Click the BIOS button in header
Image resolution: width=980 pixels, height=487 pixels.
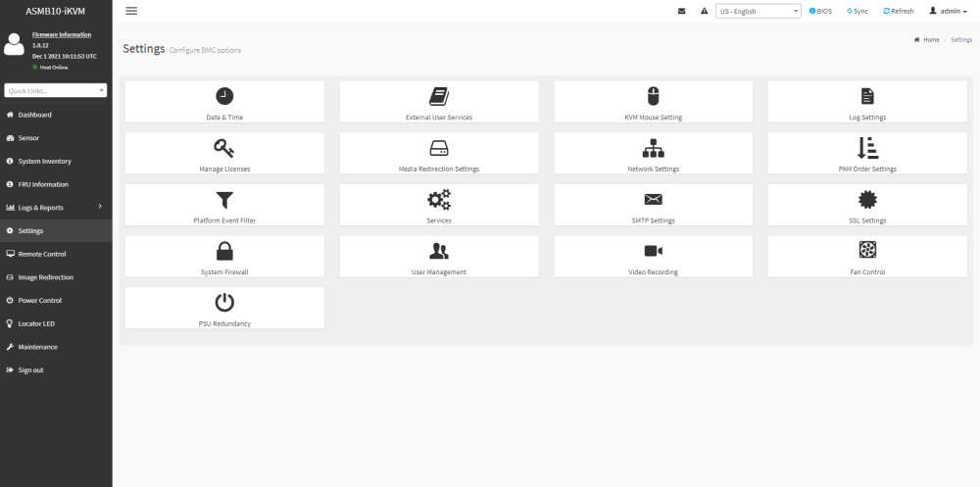820,11
